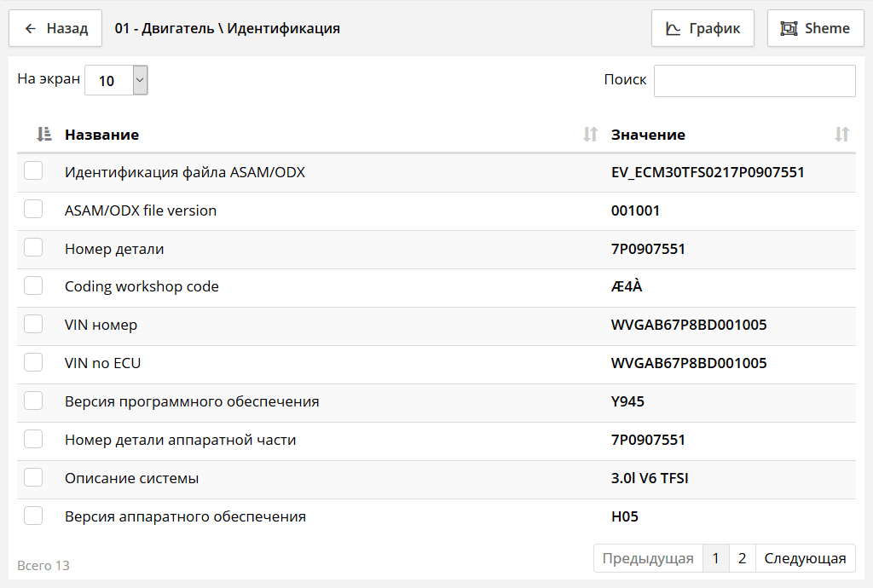Click the chart icon on График button
Image resolution: width=873 pixels, height=588 pixels.
[673, 28]
